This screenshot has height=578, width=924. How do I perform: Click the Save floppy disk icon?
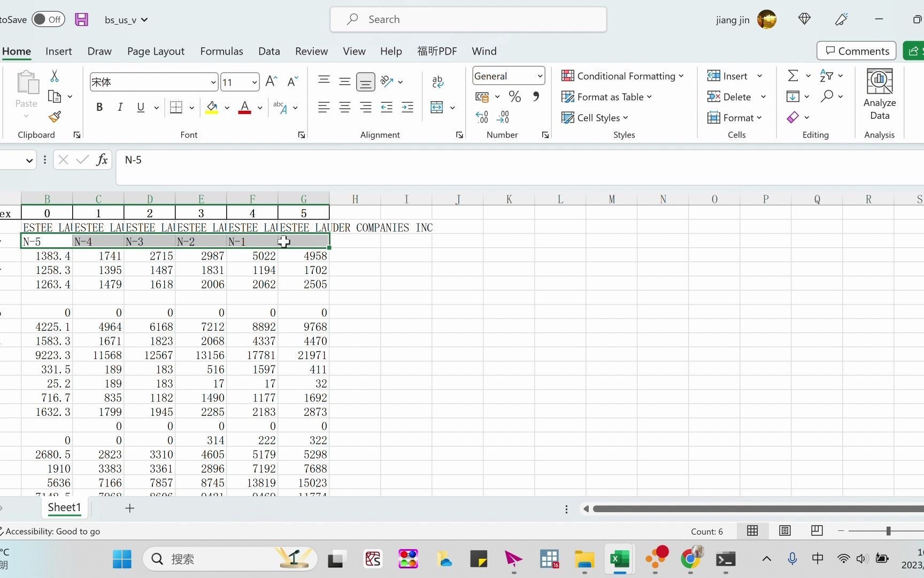pyautogui.click(x=81, y=20)
